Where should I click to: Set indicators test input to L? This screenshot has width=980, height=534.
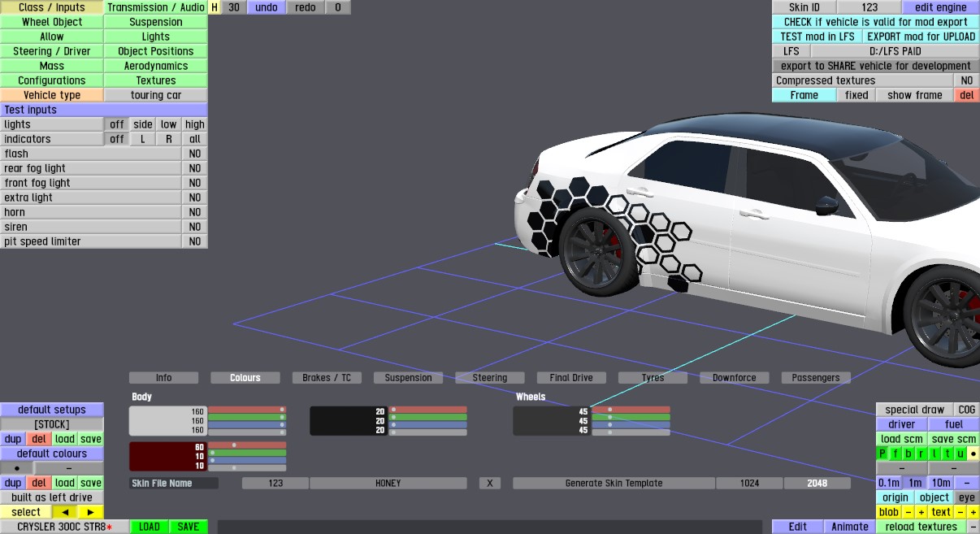tap(143, 139)
